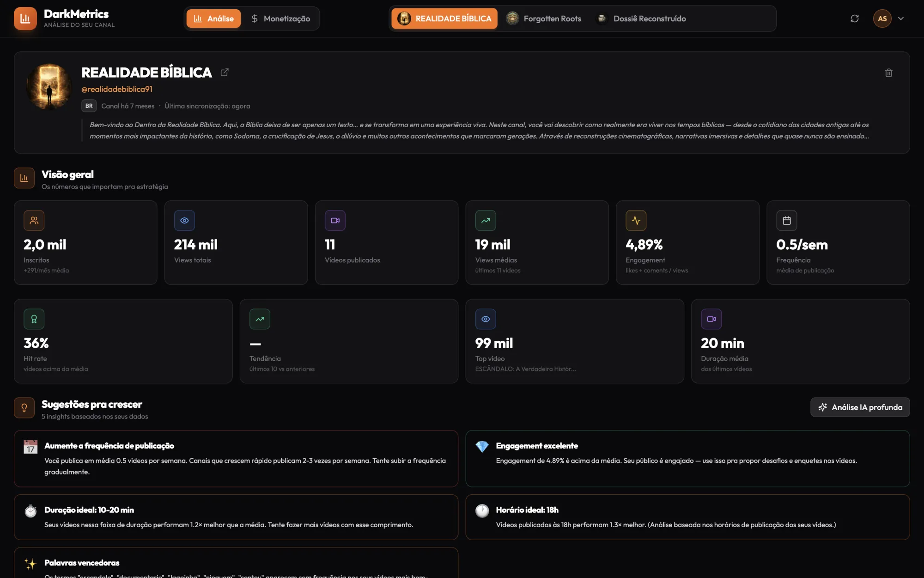Click the @realidadebiblica91 handle
924x578 pixels.
click(117, 89)
